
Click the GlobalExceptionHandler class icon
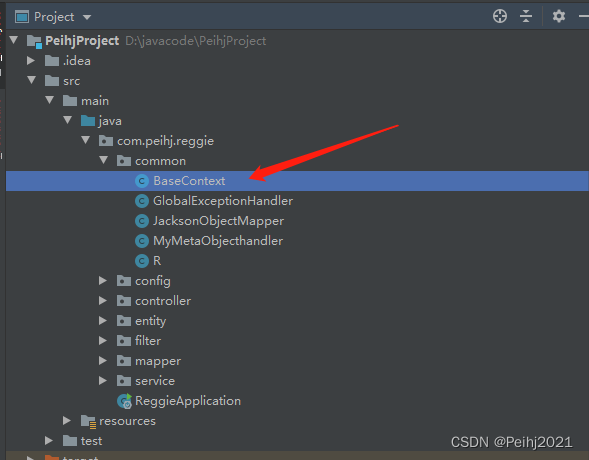142,201
